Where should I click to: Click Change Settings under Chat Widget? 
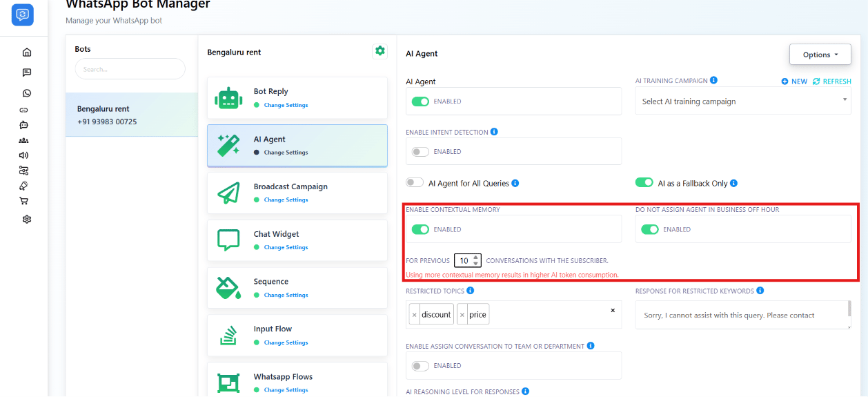tap(286, 247)
